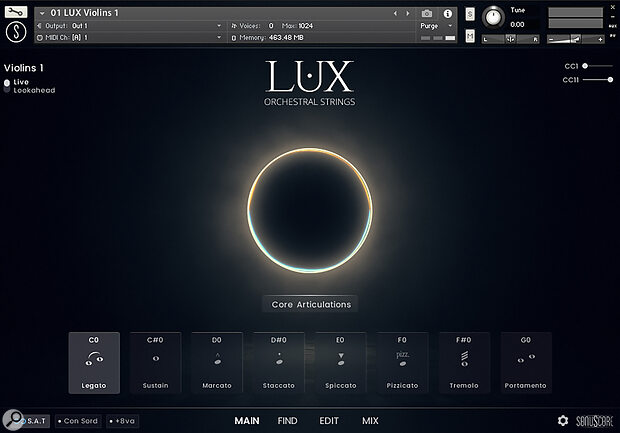Enable Lookahead mode radio button
Viewport: 620px width, 433px height.
pos(7,90)
